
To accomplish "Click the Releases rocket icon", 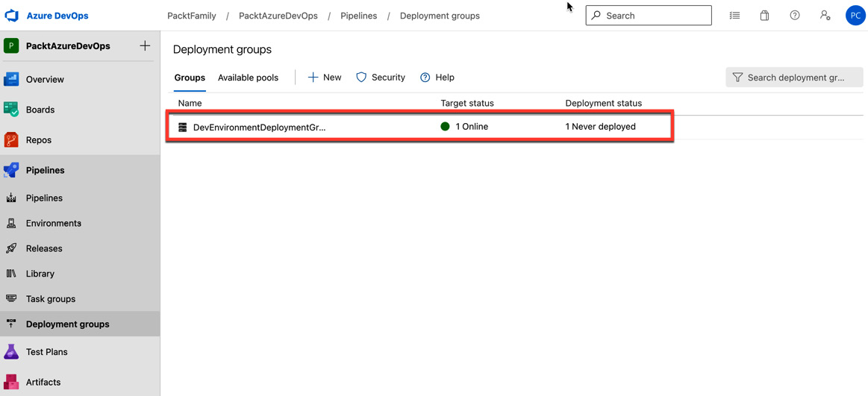I will (x=11, y=248).
